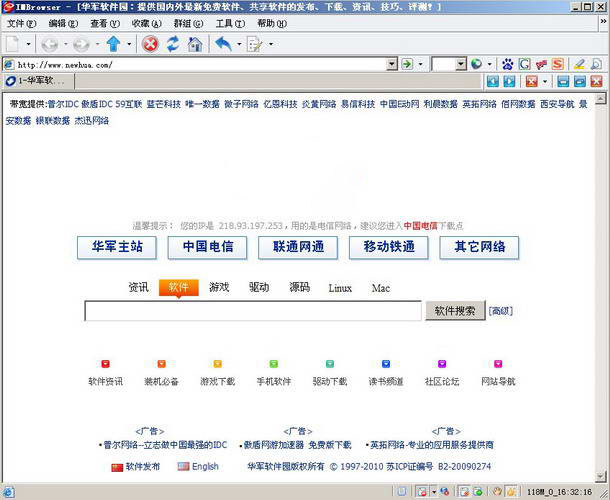Click the blue Up arrow icon
Image resolution: width=610 pixels, height=500 pixels.
[114, 44]
